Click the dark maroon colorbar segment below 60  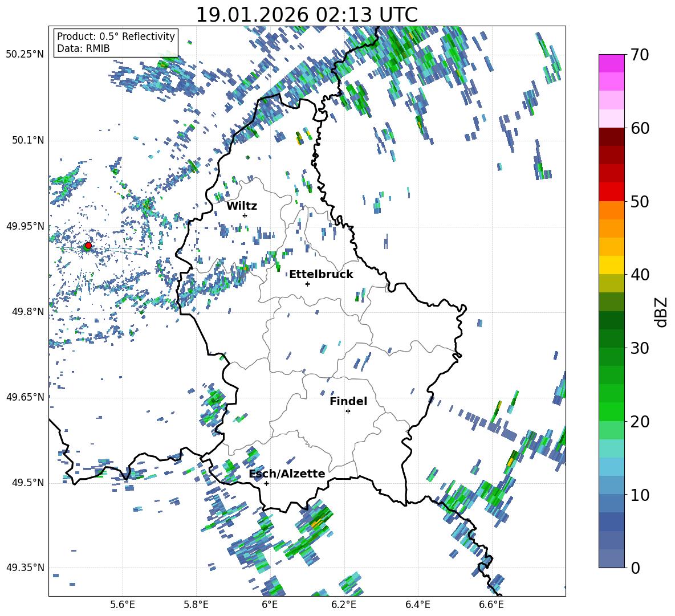pos(612,137)
